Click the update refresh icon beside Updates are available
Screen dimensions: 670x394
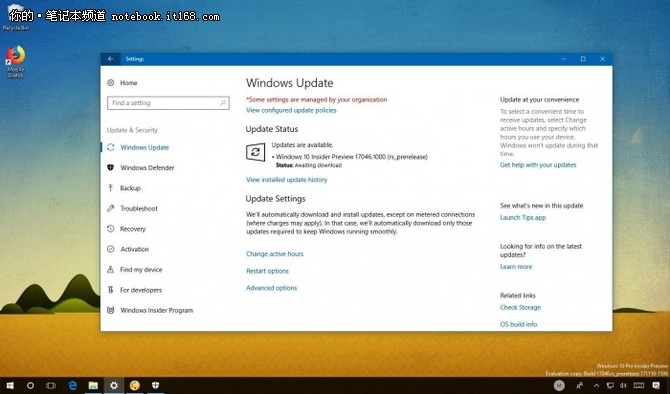[x=256, y=152]
